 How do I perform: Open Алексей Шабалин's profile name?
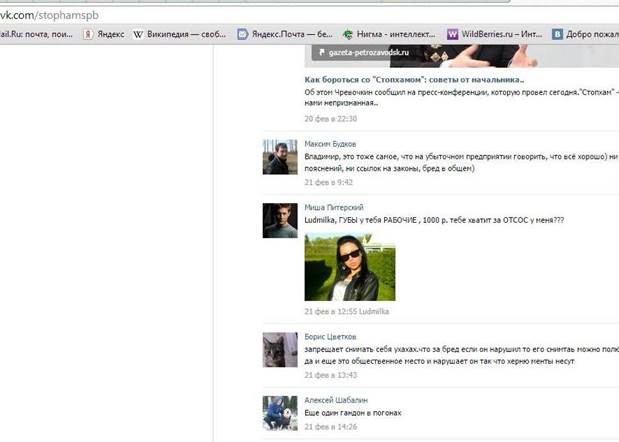tap(336, 400)
